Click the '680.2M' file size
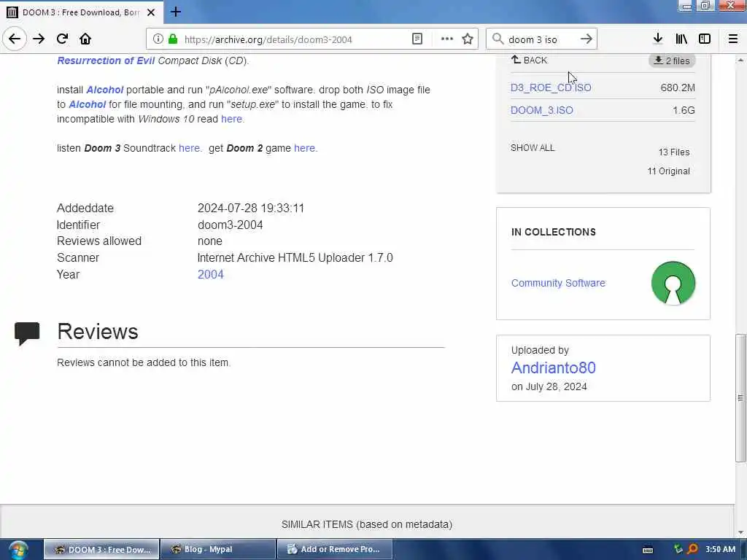Screen dimensions: 747x560 pos(678,87)
